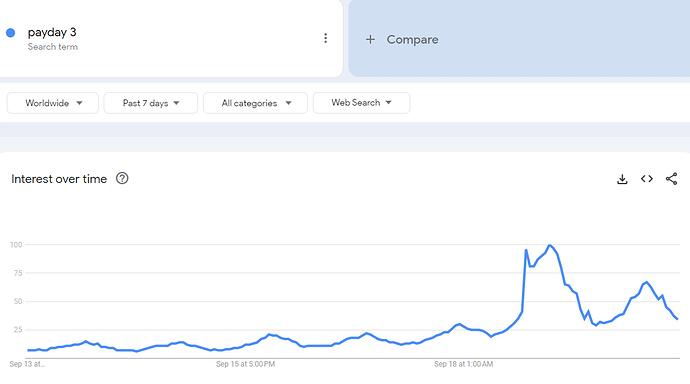Open the payday 3 three-dot options menu
690x384 pixels.
(x=326, y=38)
